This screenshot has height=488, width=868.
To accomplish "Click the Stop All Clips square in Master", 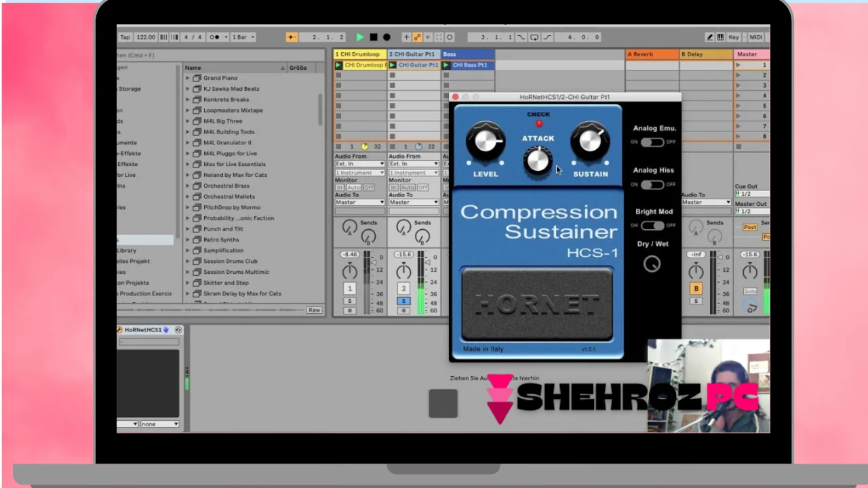I will [x=739, y=146].
